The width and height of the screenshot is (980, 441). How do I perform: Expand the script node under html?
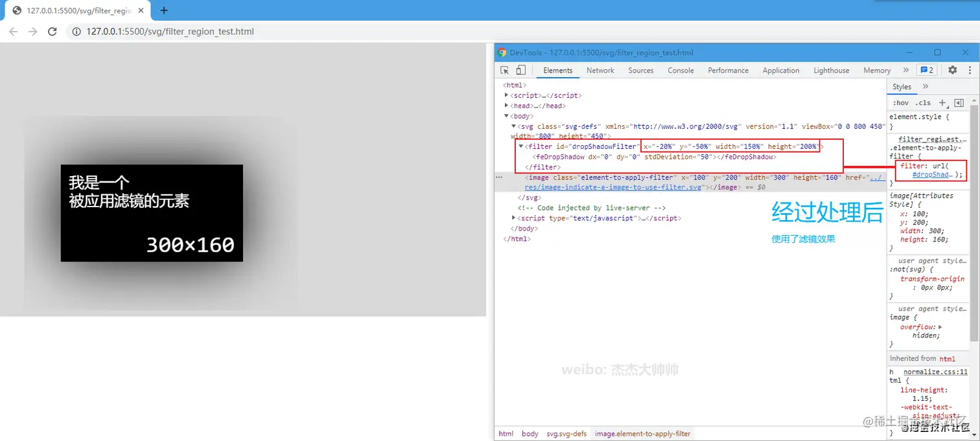[507, 95]
